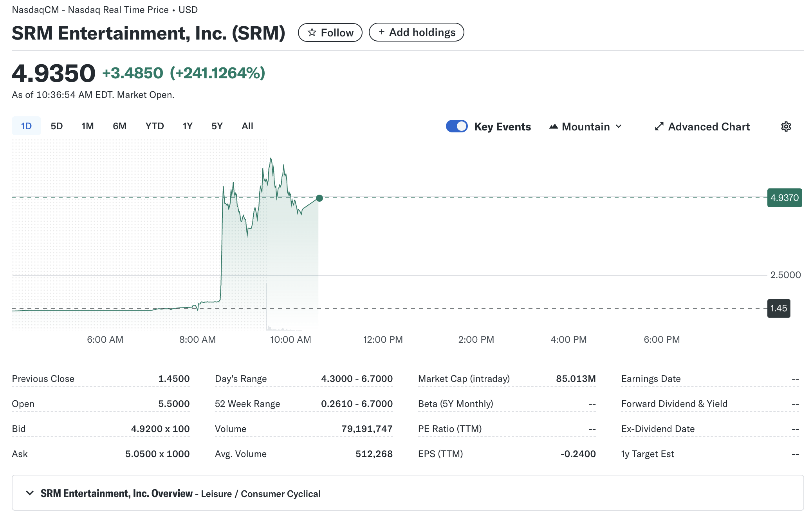Select the 5D time range tab
The image size is (812, 517).
(x=57, y=126)
